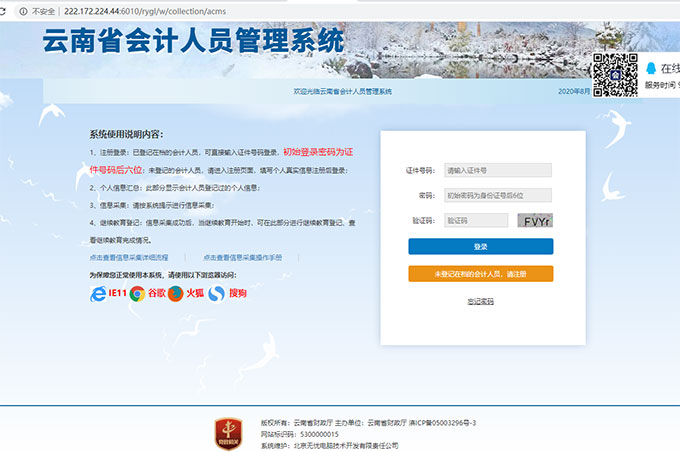Screen dimensions: 680x452
Task: Go back using browser back arrow
Action: point(10,11)
